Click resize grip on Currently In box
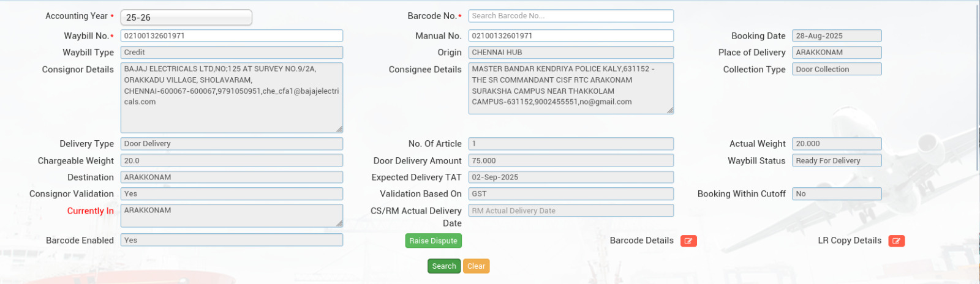980x284 pixels. [x=339, y=224]
